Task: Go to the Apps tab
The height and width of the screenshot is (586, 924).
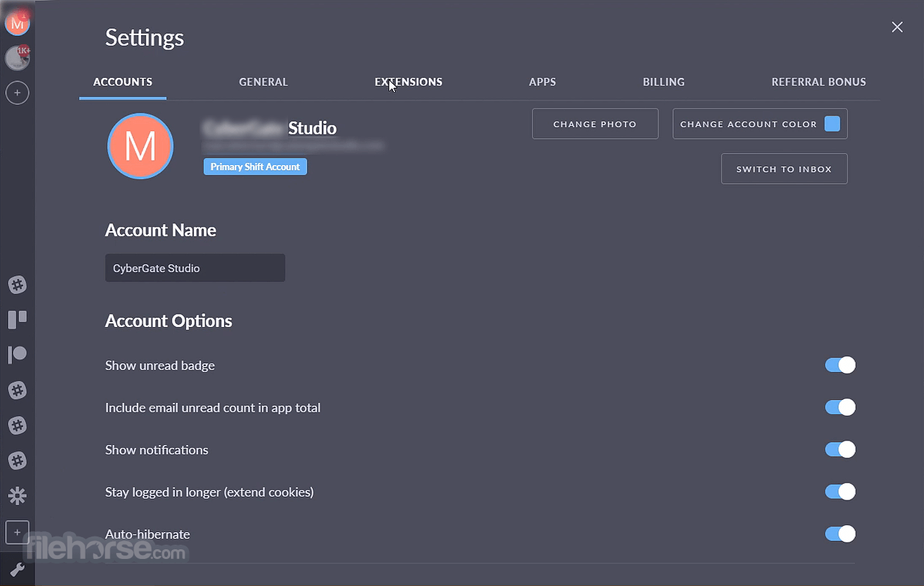Action: (542, 82)
